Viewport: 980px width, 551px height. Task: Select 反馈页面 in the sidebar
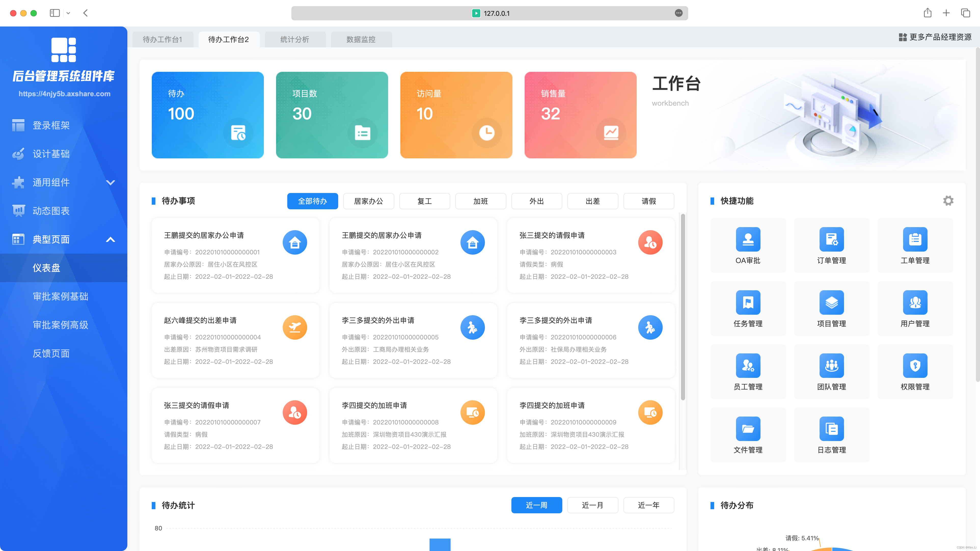pyautogui.click(x=63, y=354)
